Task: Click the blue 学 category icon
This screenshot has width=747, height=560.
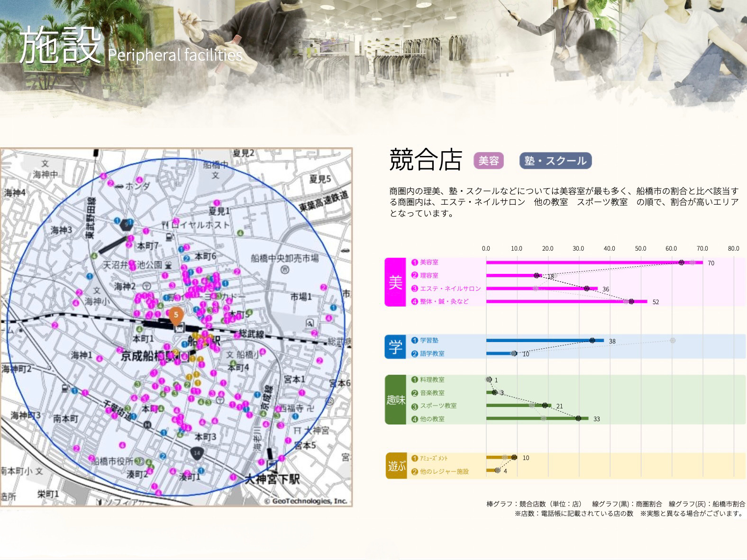Action: [395, 347]
